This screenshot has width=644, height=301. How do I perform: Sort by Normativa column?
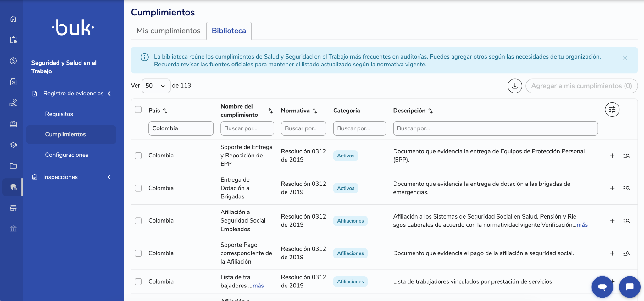[x=315, y=111]
